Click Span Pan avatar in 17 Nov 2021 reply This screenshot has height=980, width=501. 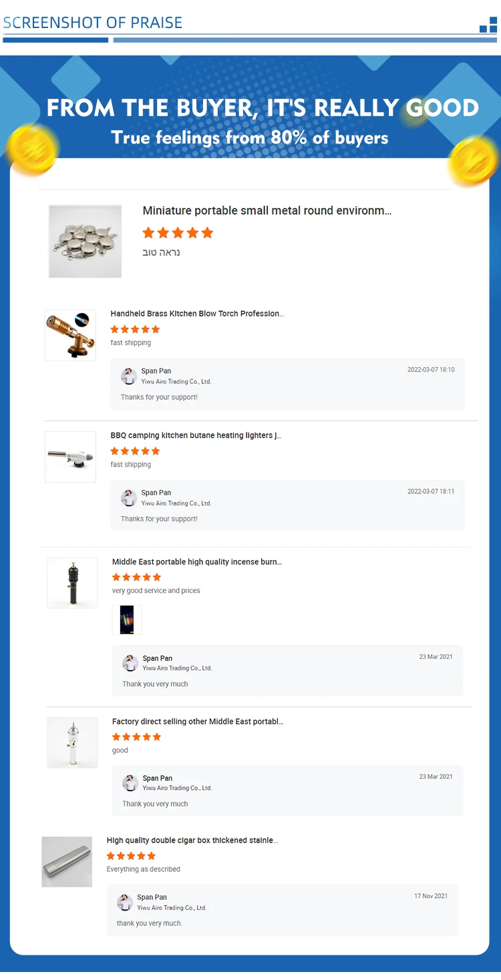(x=125, y=902)
